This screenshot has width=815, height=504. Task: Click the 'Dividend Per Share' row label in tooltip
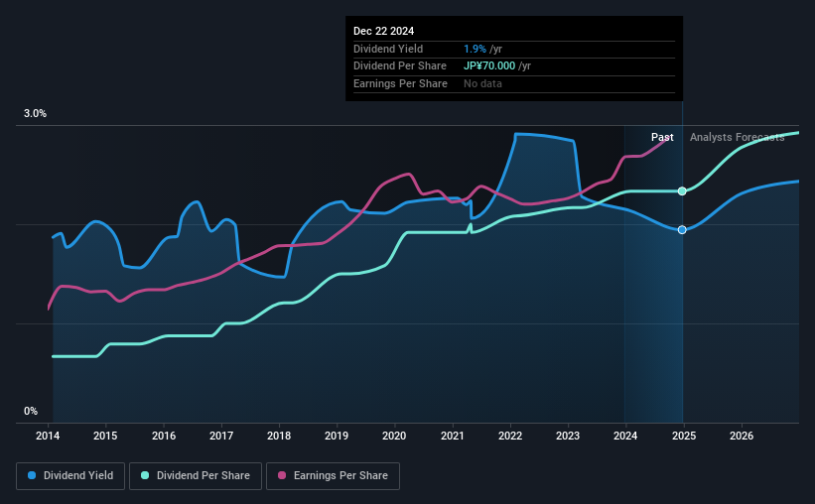click(400, 66)
